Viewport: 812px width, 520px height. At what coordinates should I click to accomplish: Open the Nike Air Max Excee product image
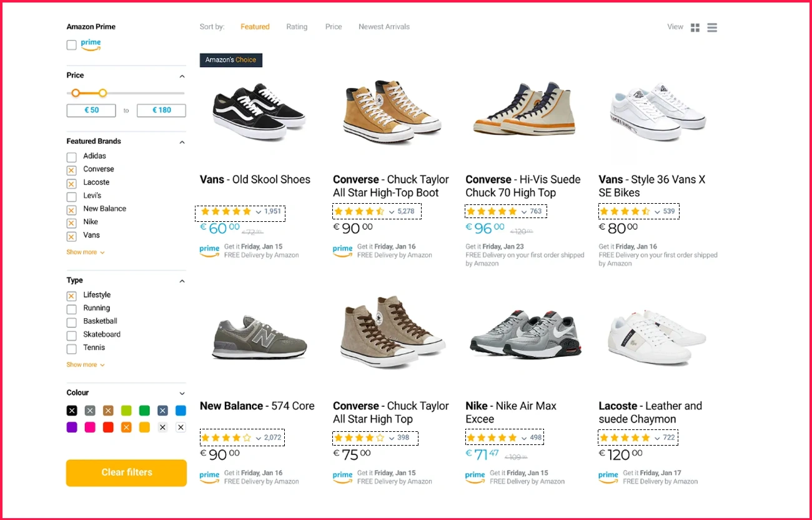(525, 337)
